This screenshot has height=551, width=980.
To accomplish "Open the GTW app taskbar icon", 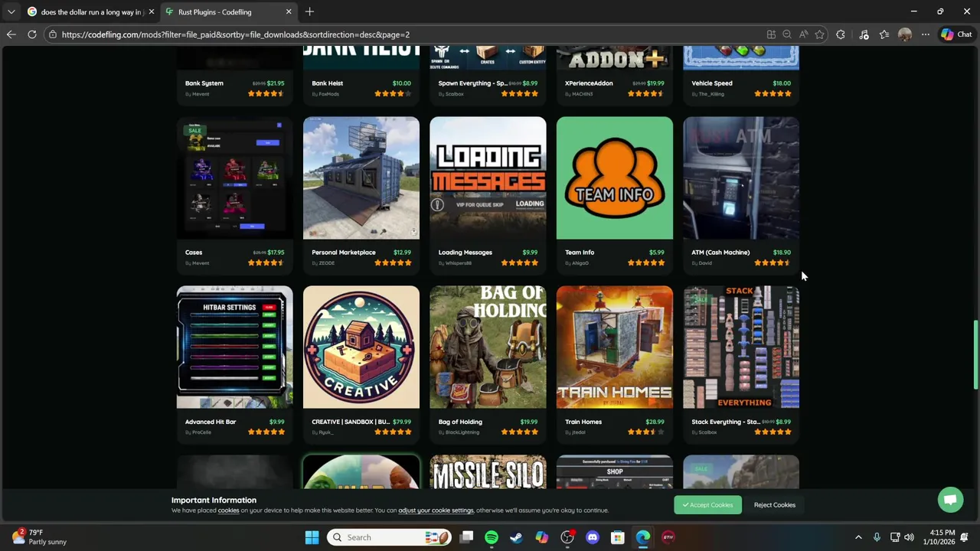I will pos(668,537).
